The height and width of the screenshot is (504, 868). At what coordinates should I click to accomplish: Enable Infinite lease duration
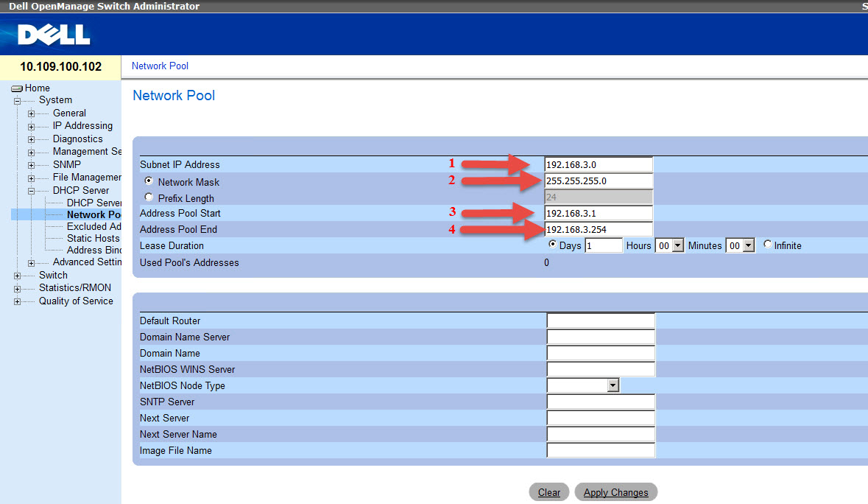[x=768, y=245]
